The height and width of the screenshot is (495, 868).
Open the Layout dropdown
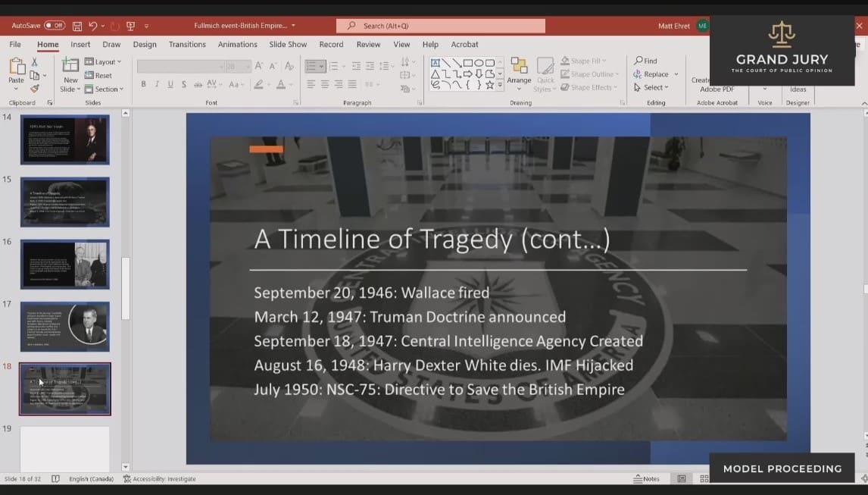tap(105, 62)
